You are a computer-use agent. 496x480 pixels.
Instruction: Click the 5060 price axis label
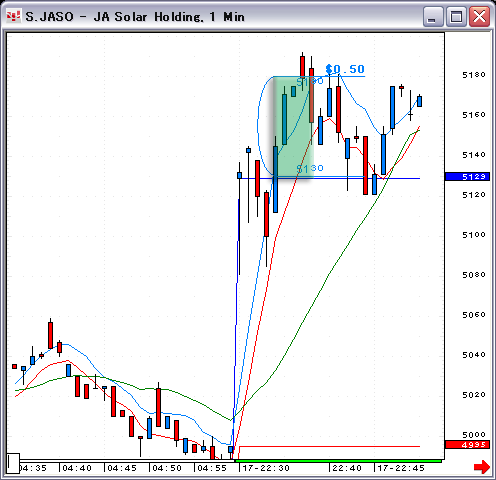(474, 315)
